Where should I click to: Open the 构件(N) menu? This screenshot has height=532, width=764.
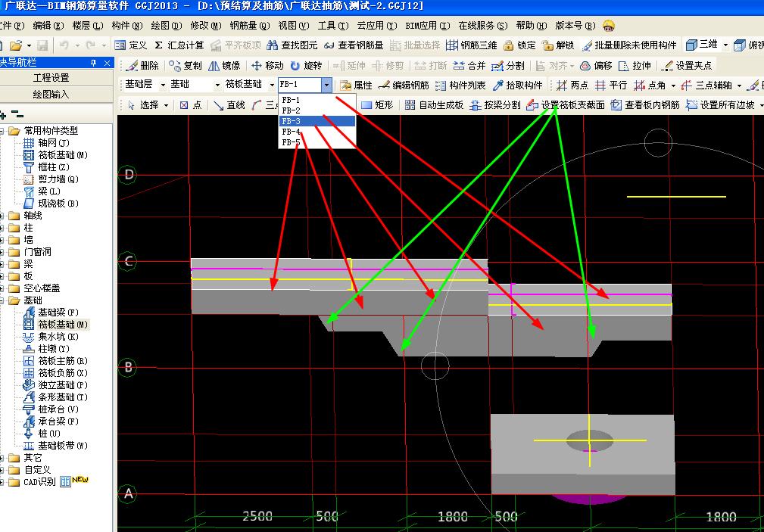127,26
